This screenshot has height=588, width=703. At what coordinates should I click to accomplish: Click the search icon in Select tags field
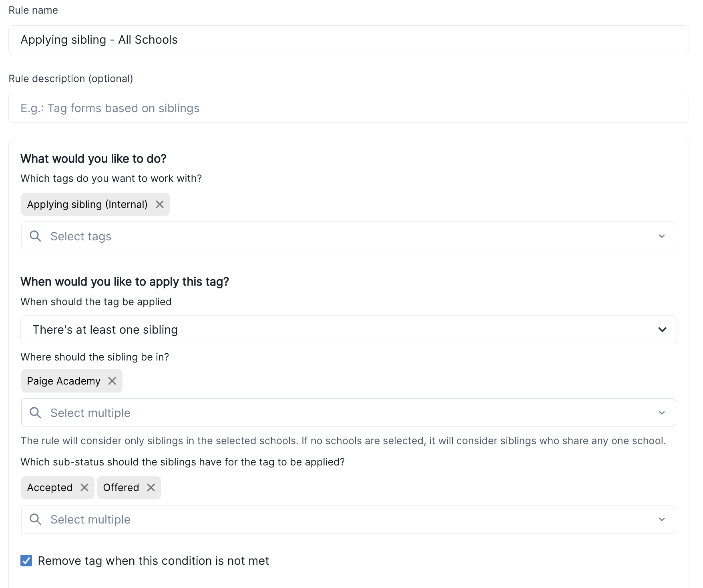pyautogui.click(x=35, y=236)
